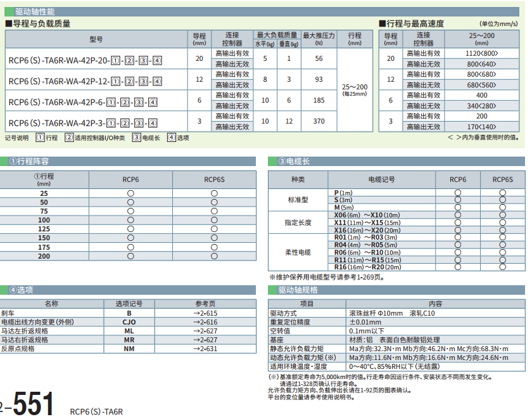Click cable type label "标准型"

pos(298,200)
